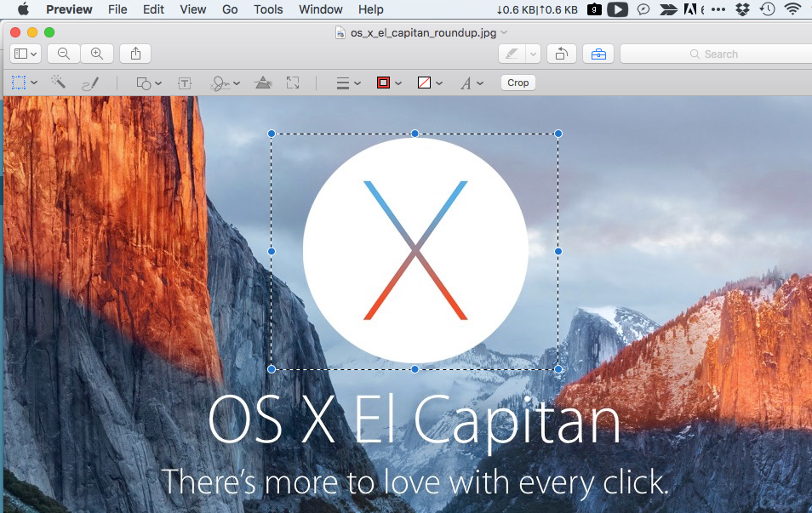Viewport: 812px width, 513px height.
Task: Zoom in using the plus magnifier
Action: (97, 54)
